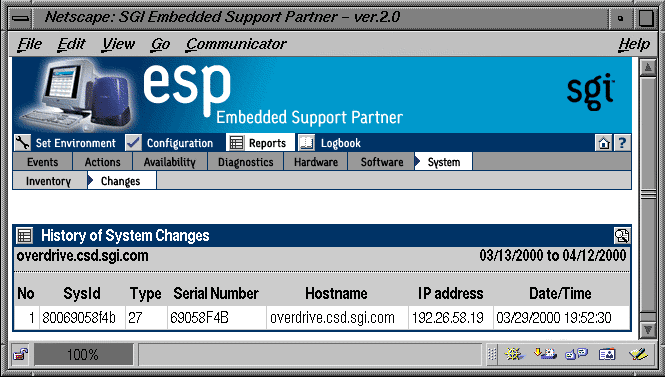
Task: Open the Edit menu
Action: pyautogui.click(x=71, y=44)
